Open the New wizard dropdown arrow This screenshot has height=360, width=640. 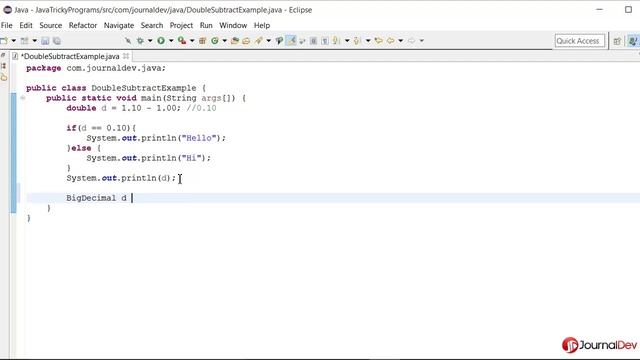(x=13, y=41)
